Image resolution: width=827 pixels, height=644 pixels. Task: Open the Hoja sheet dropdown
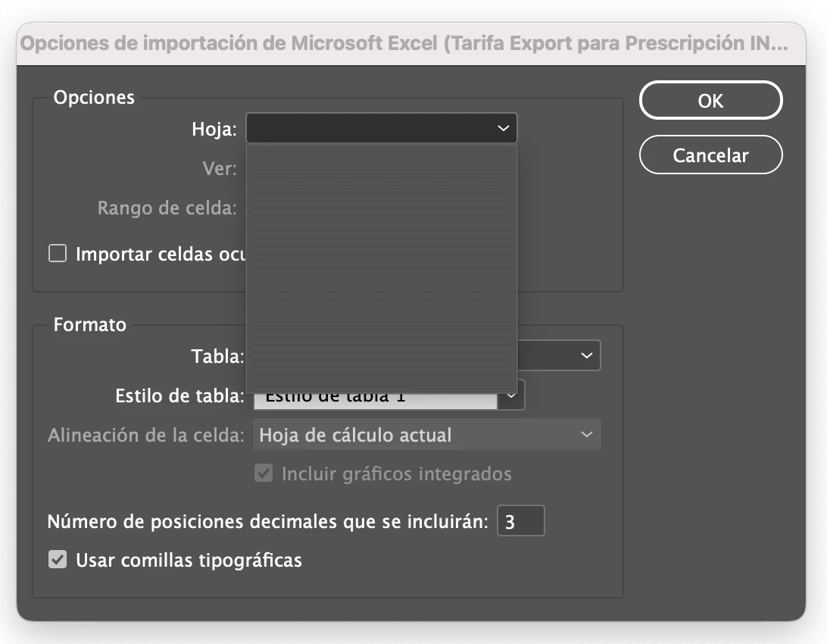pyautogui.click(x=382, y=128)
